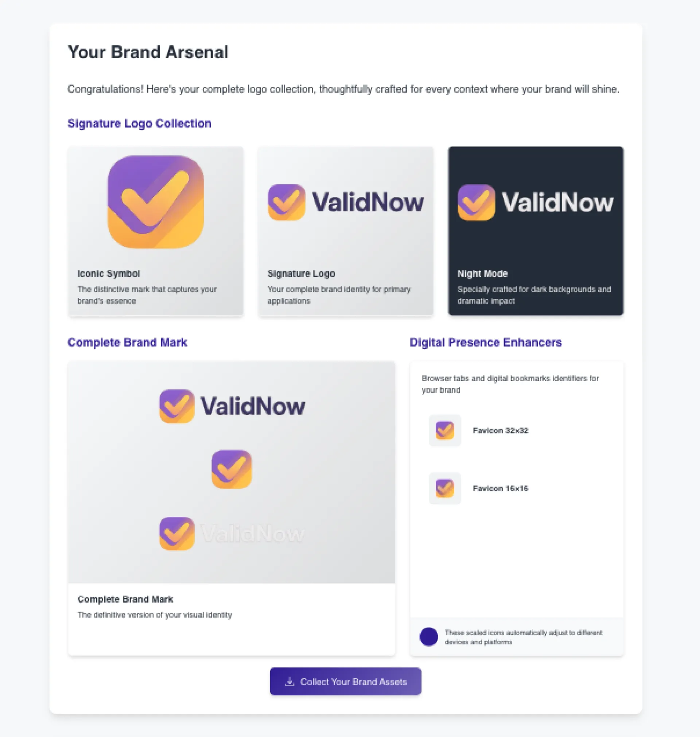Image resolution: width=700 pixels, height=737 pixels.
Task: Click the top ValidNow logo icon in brand mark preview
Action: [x=177, y=406]
